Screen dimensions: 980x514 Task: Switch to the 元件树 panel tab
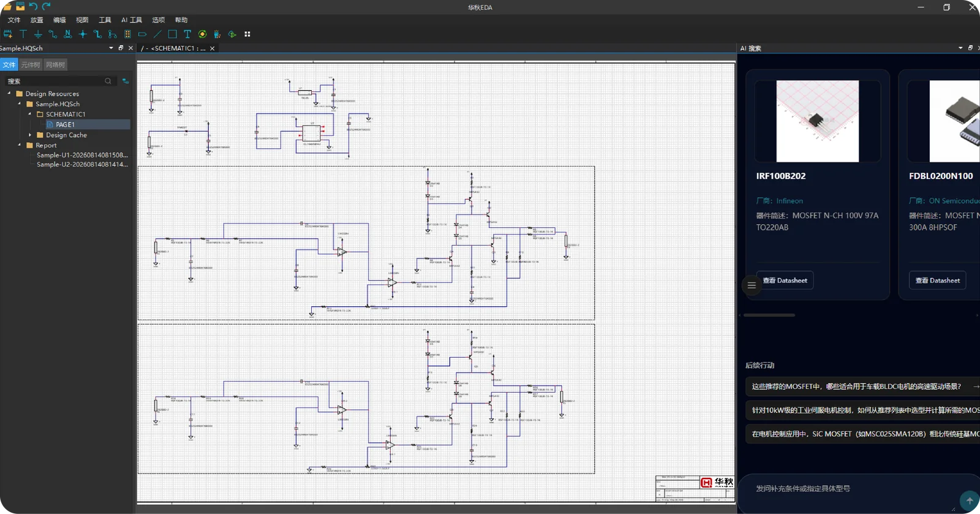[x=31, y=65]
